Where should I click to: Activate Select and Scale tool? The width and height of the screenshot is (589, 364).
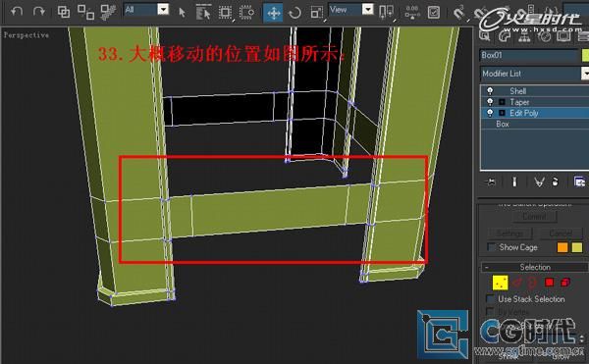point(317,13)
